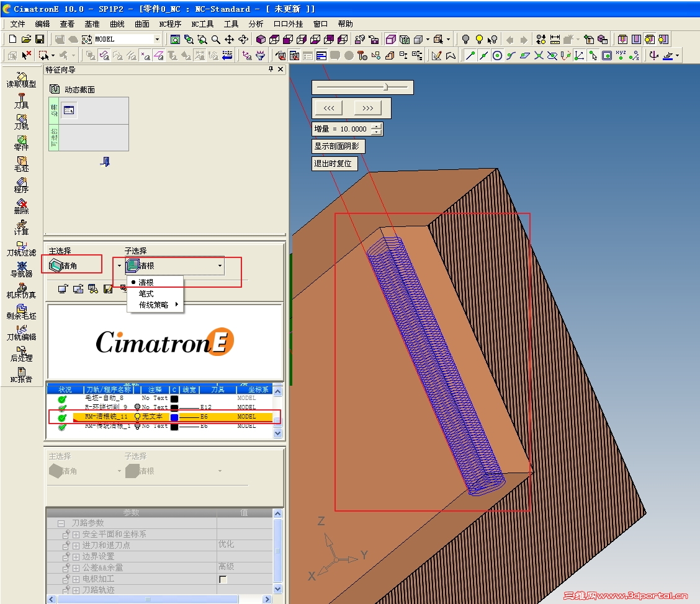Click the 删除 delete sidebar icon
Image resolution: width=700 pixels, height=604 pixels.
click(x=21, y=206)
